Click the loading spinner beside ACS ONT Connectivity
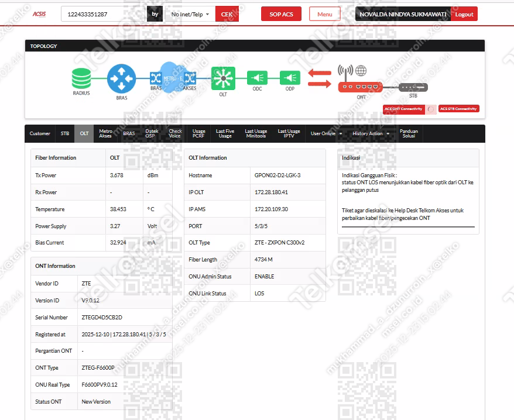 (x=431, y=109)
